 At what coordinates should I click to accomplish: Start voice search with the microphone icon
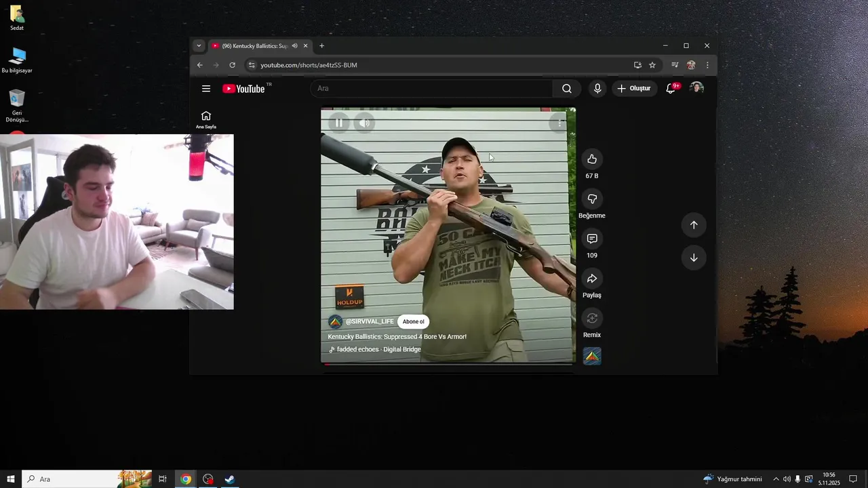pyautogui.click(x=597, y=88)
